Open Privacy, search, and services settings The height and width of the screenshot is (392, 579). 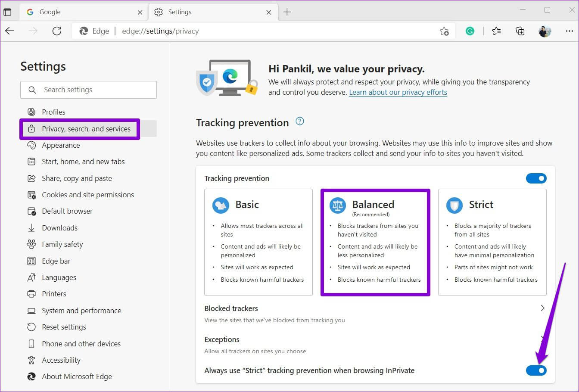click(x=88, y=129)
